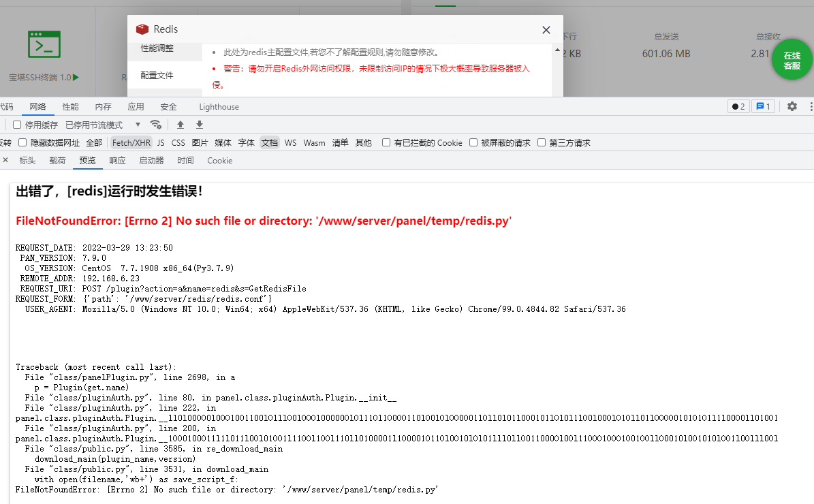Switch to 网络 DevTools tab

(37, 106)
